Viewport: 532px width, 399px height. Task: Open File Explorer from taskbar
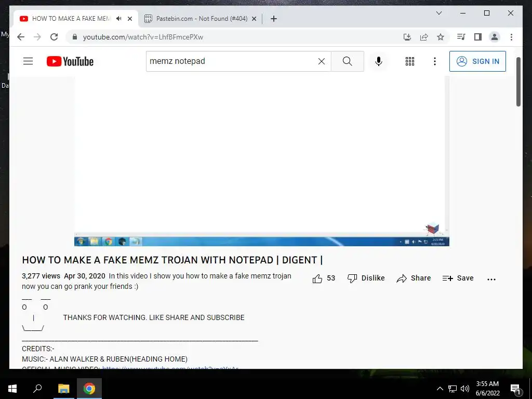coord(63,389)
